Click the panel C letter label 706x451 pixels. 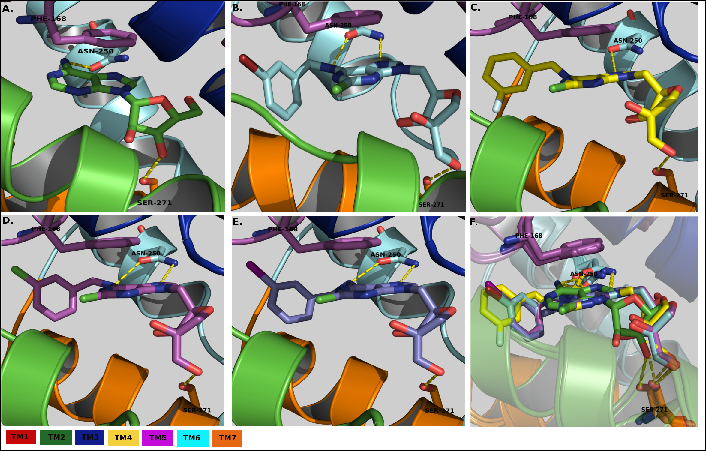coord(476,8)
